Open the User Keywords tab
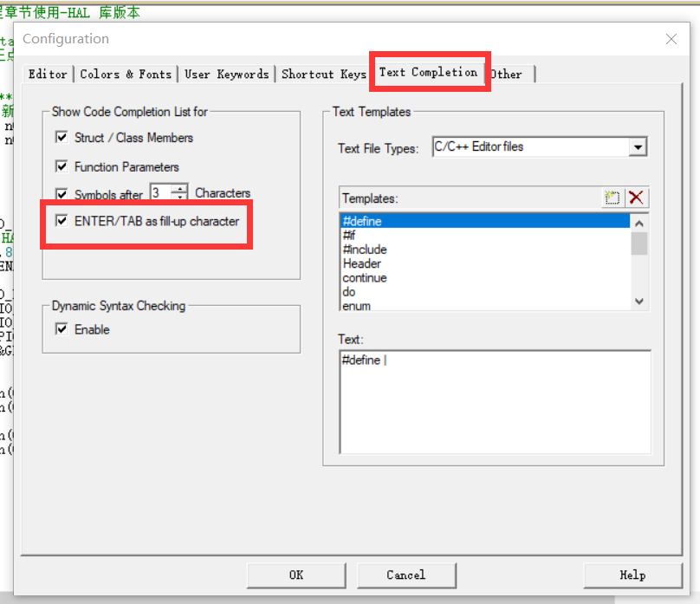Screen dimensions: 700x604 tap(227, 75)
